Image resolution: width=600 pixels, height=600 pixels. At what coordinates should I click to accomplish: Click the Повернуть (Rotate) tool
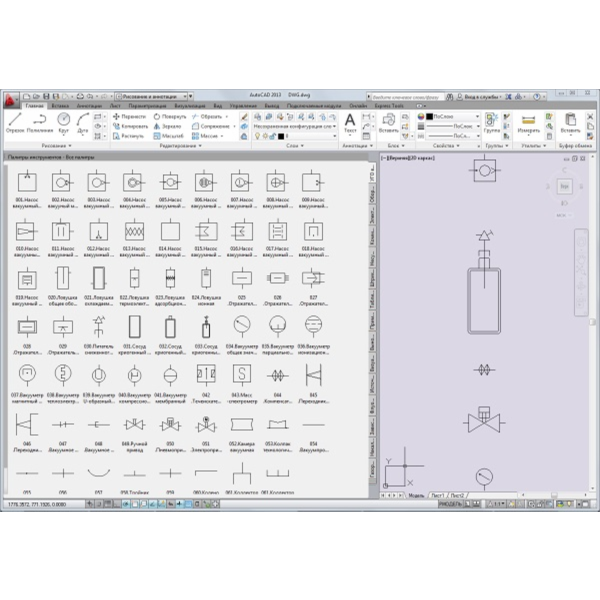(170, 116)
